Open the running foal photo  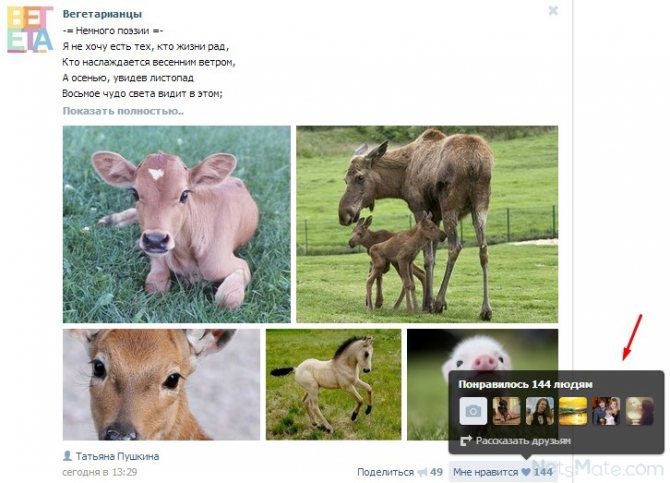[333, 384]
